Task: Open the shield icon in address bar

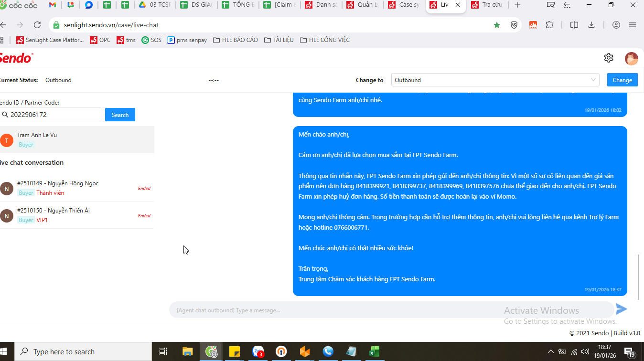Action: pyautogui.click(x=514, y=25)
